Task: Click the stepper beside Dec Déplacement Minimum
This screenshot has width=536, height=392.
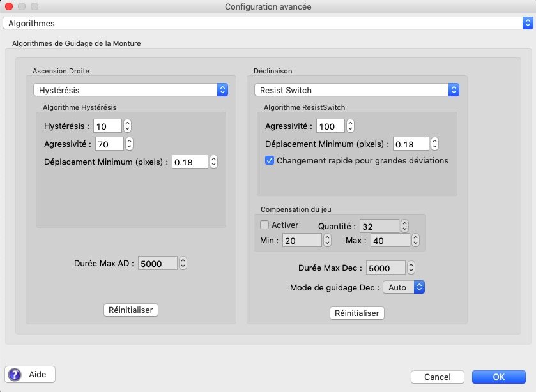Action: [434, 144]
